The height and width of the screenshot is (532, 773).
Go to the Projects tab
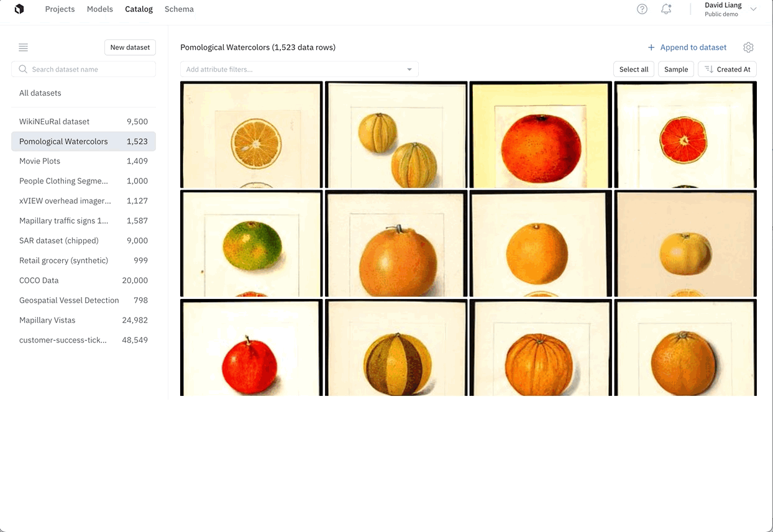click(60, 9)
